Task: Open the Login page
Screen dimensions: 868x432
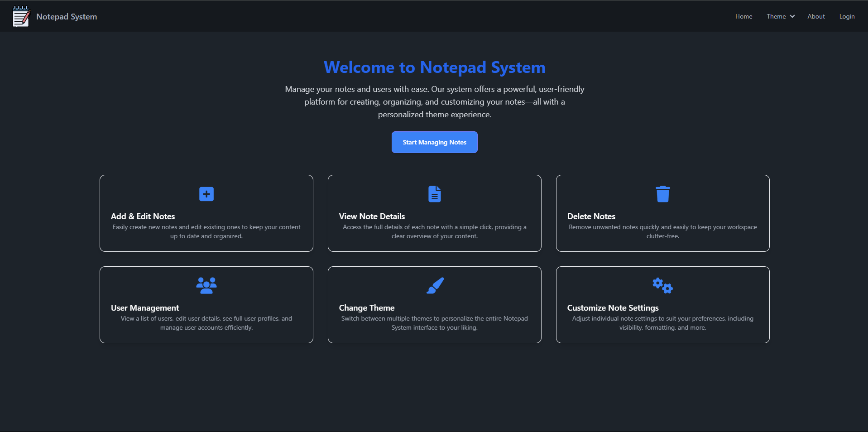Action: click(x=847, y=16)
